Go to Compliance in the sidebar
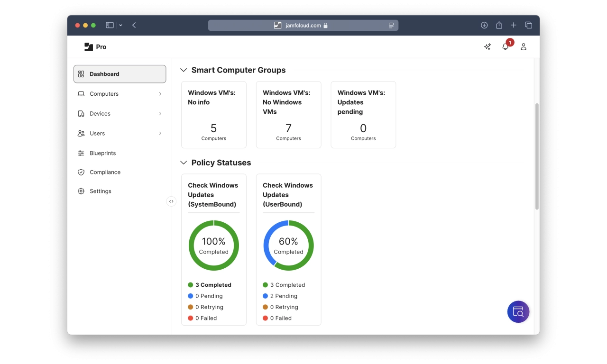The image size is (607, 364). 105,172
